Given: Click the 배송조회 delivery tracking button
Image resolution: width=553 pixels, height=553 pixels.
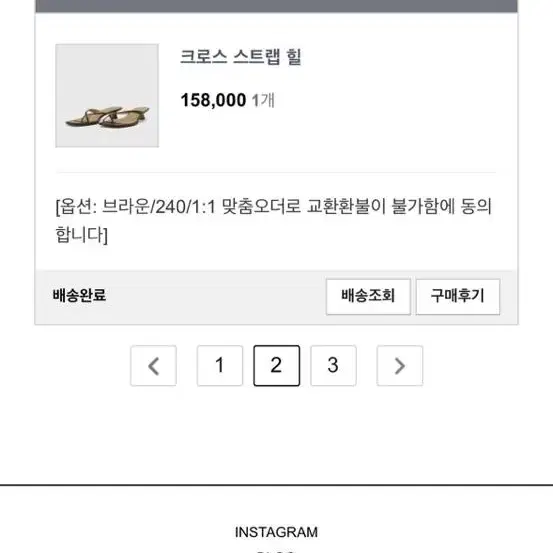Looking at the screenshot, I should [368, 297].
